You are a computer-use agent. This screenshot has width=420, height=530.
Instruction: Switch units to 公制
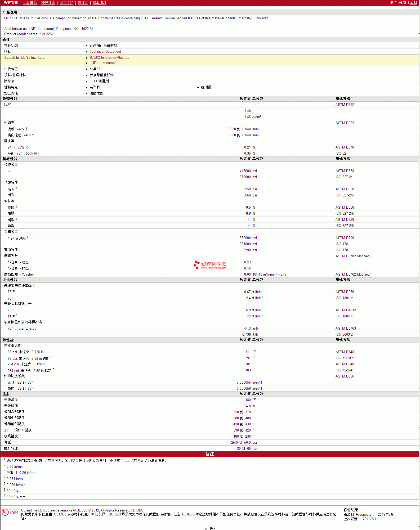click(x=413, y=2)
